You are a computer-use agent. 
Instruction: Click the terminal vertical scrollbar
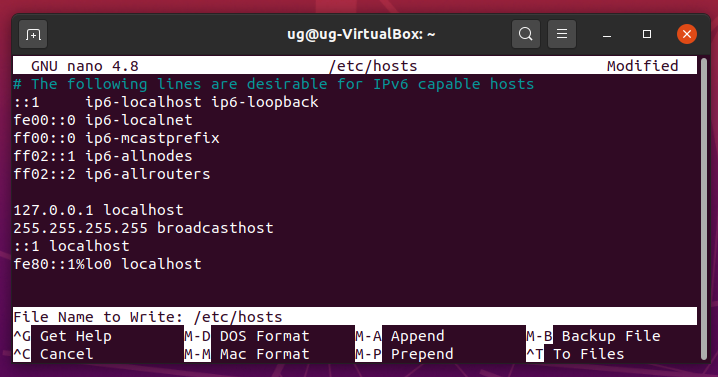pos(704,208)
